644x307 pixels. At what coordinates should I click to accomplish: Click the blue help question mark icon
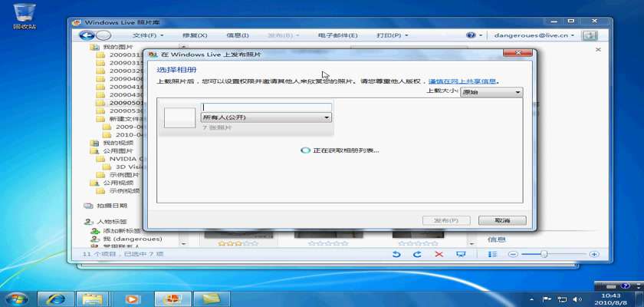pyautogui.click(x=471, y=35)
